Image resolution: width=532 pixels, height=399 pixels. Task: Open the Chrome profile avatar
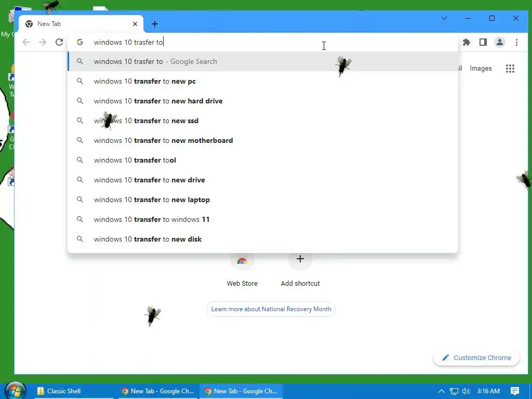(500, 42)
